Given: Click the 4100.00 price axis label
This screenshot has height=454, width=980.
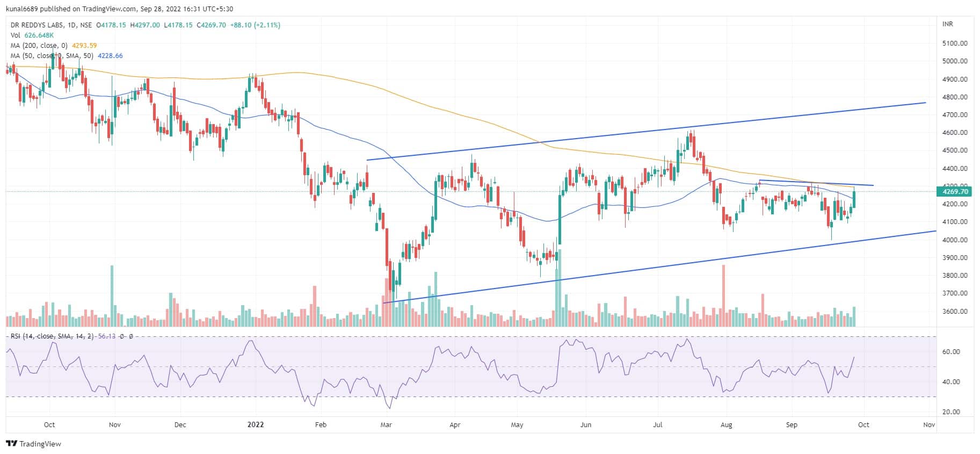Looking at the screenshot, I should 955,222.
